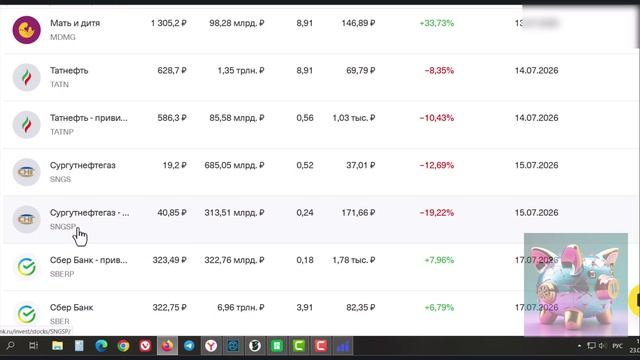Click the 171,66 ₽ dividend value
Image resolution: width=640 pixels, height=360 pixels.
tap(358, 213)
